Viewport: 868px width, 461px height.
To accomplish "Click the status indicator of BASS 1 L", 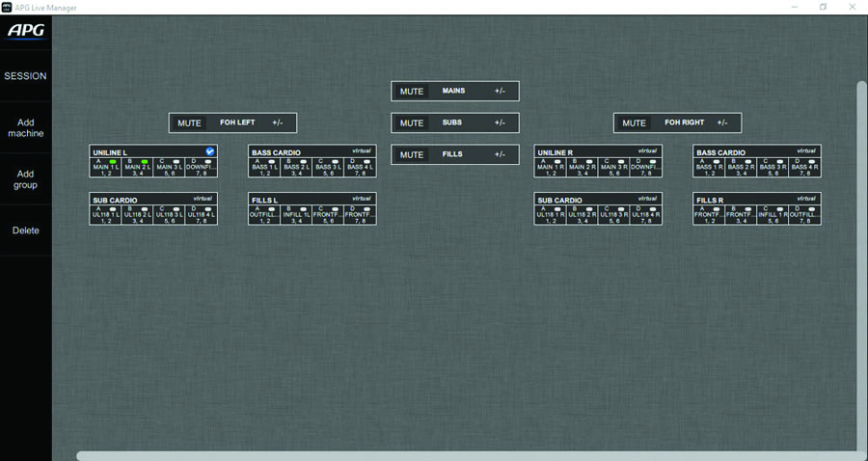I will (x=272, y=162).
